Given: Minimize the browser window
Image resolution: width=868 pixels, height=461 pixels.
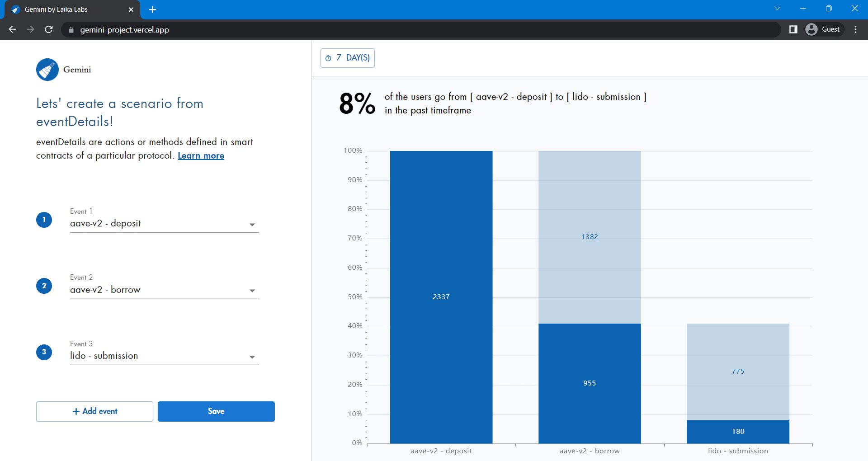Looking at the screenshot, I should click(803, 9).
